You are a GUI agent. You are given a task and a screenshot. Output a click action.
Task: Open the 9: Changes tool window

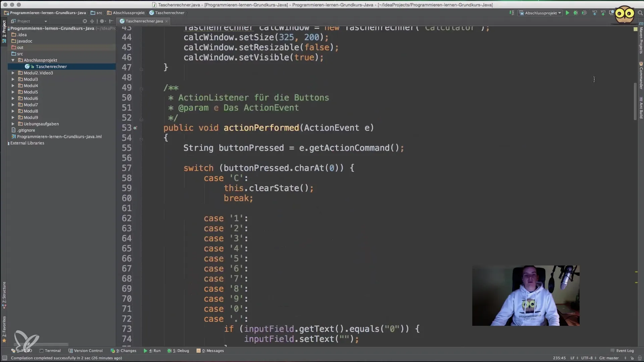[123, 351]
